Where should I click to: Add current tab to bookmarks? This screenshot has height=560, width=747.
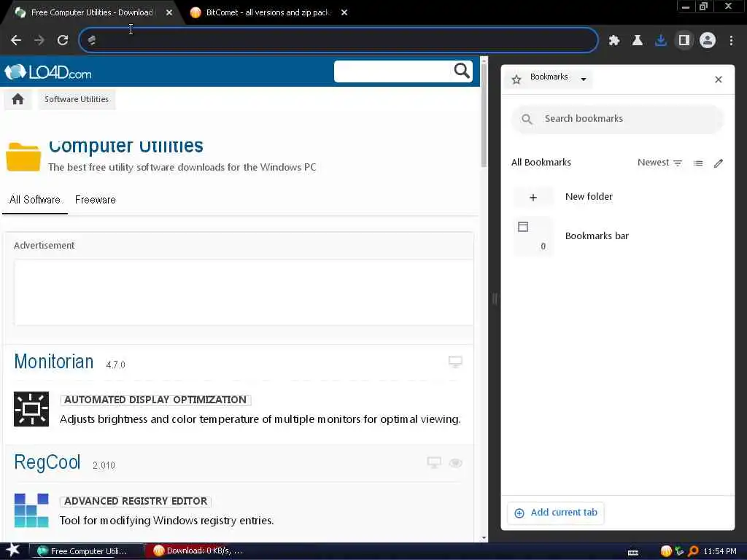[x=556, y=513]
